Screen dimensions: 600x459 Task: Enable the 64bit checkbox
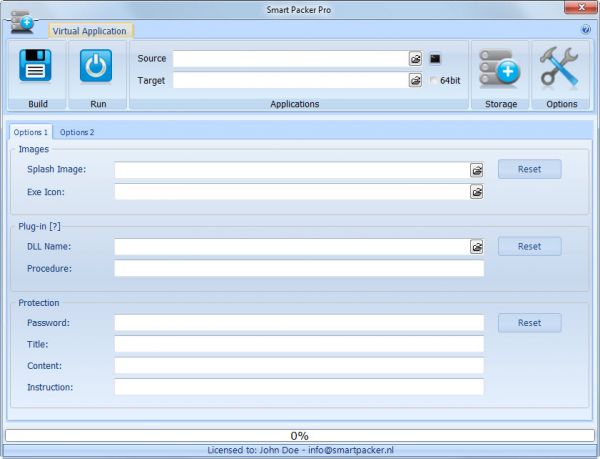point(434,80)
